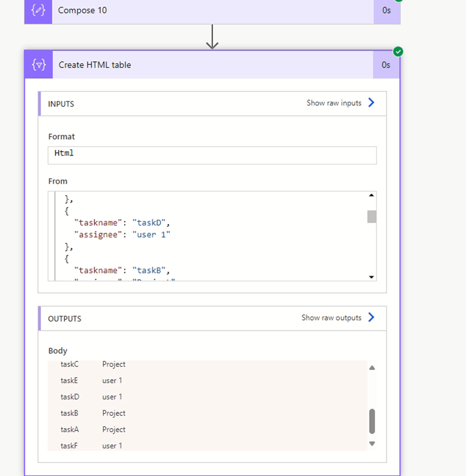Viewport: 466px width, 476px height.
Task: Click the Create HTML table action icon
Action: 39,65
